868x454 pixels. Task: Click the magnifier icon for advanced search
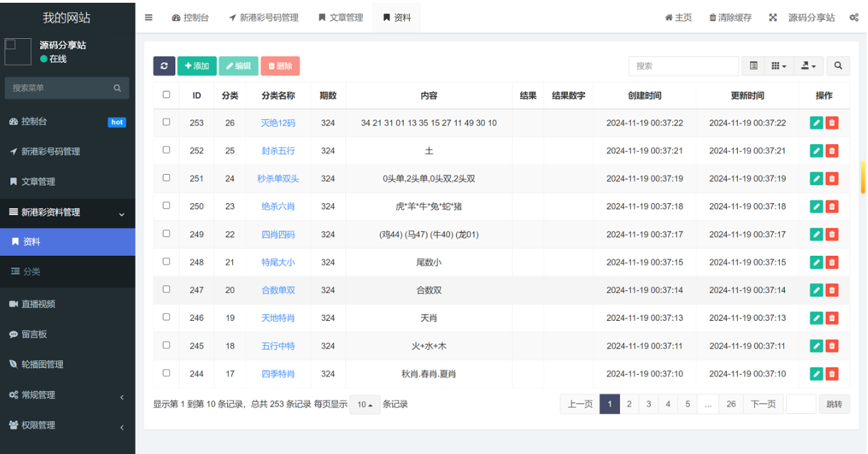pyautogui.click(x=838, y=66)
